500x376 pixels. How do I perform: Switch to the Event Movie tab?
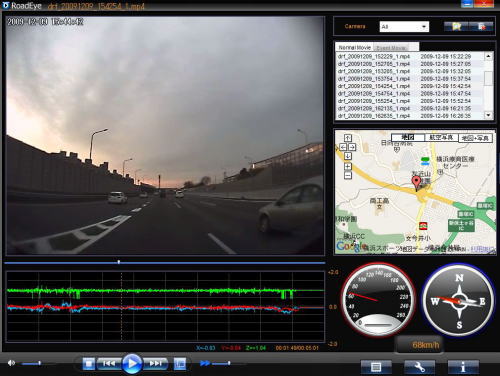[x=391, y=48]
